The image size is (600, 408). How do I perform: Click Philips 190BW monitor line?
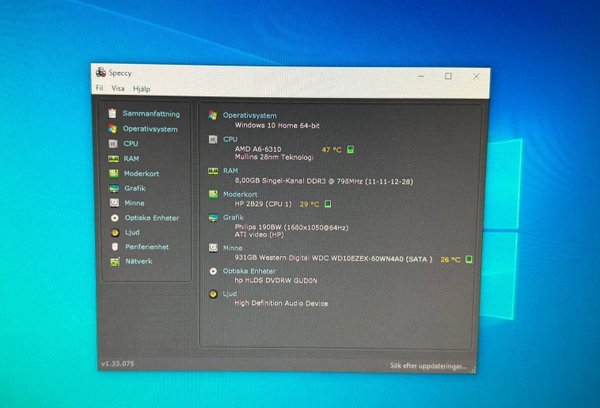[292, 227]
